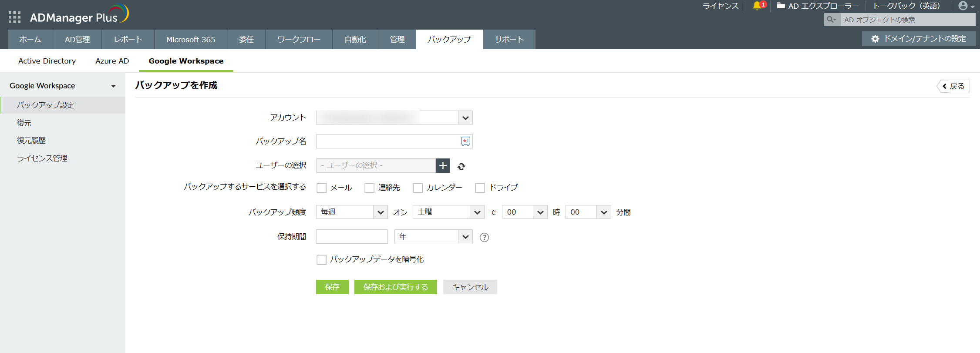Open the 管理 tab
Viewport: 980px width, 353px height.
click(x=397, y=39)
